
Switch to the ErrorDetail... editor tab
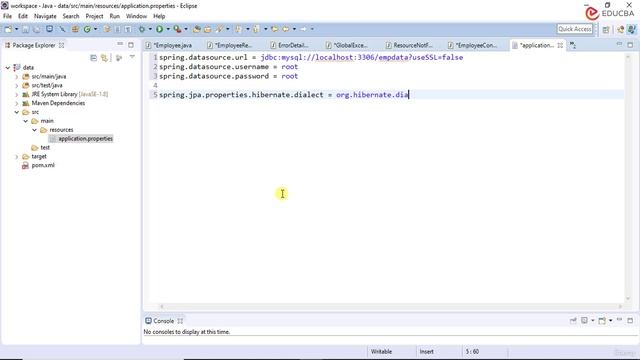(290, 45)
